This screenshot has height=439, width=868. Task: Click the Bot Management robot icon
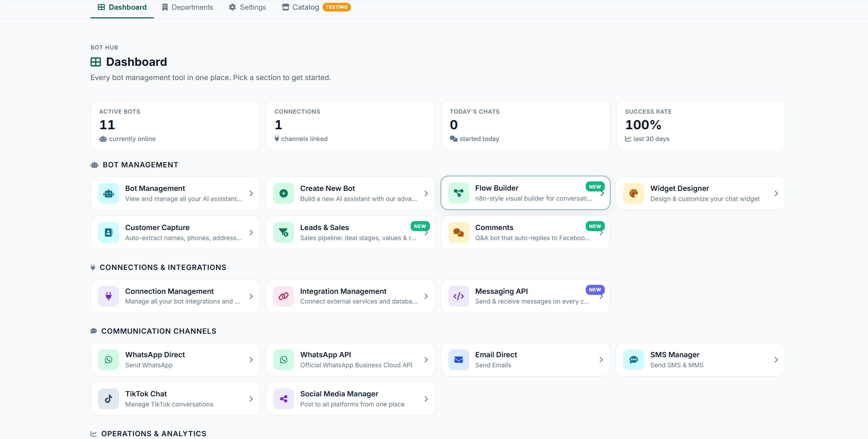109,193
